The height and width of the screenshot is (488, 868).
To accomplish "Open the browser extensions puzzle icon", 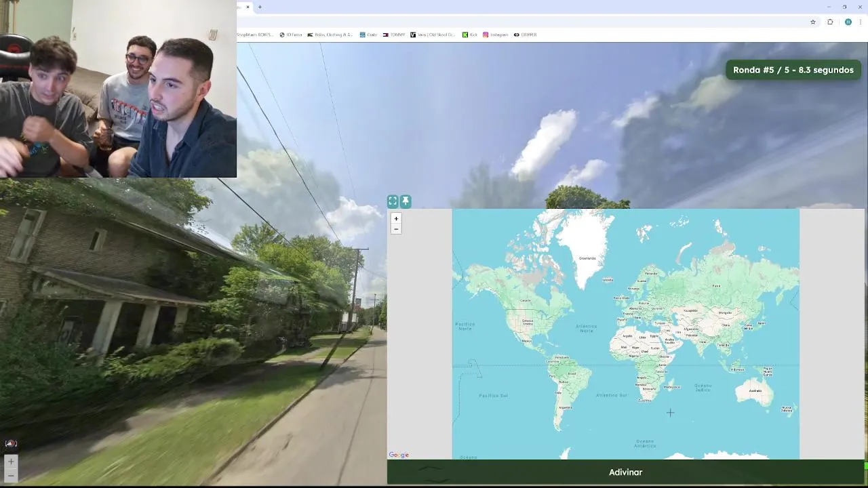I will [830, 22].
